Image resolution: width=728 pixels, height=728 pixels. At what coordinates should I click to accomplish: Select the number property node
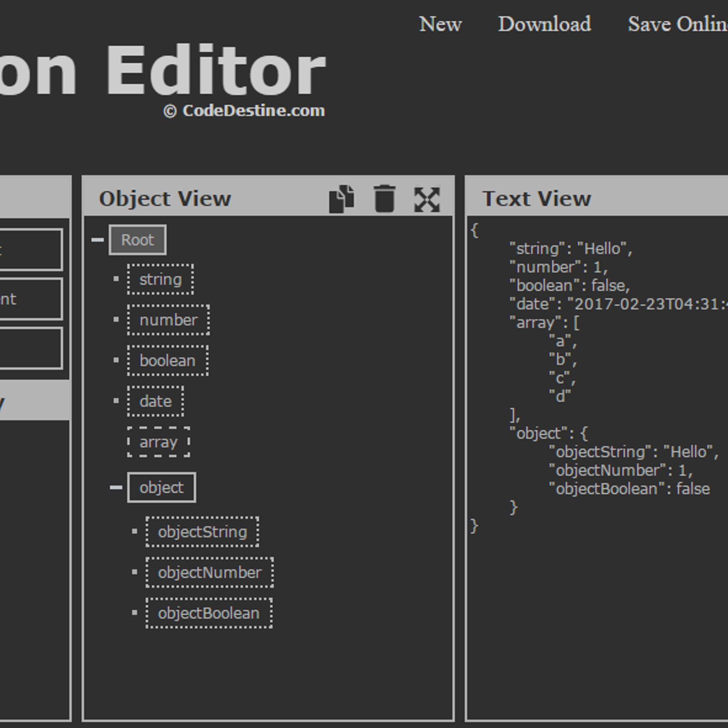point(168,320)
